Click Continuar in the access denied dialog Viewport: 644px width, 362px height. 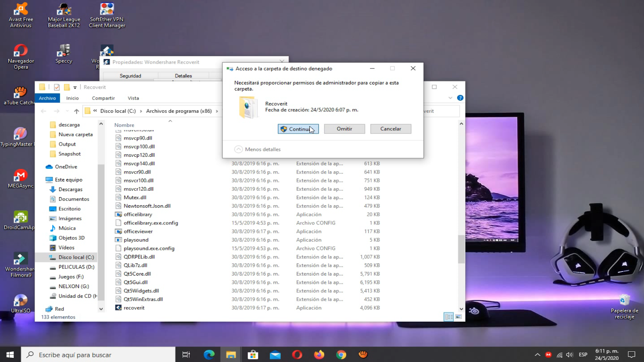298,129
